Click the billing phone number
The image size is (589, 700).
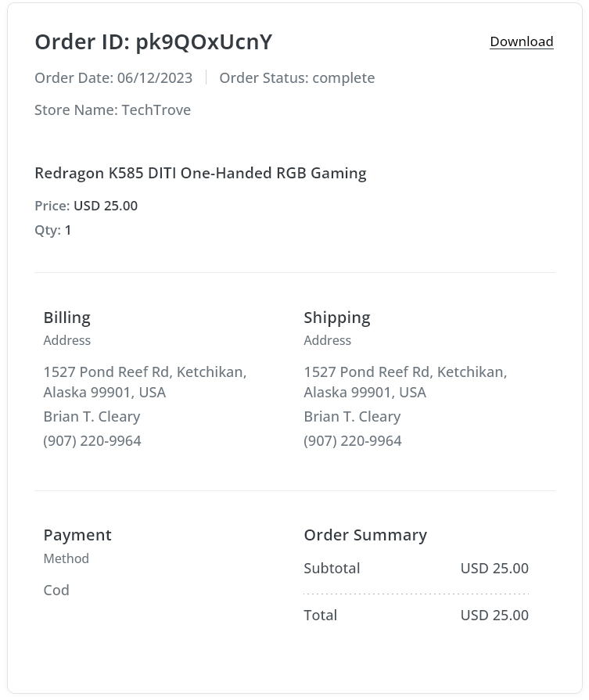pos(92,441)
